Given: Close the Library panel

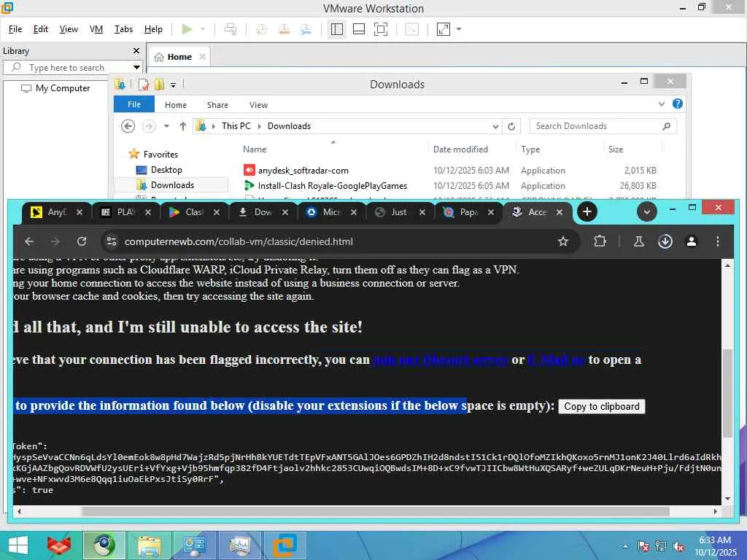Looking at the screenshot, I should tap(136, 50).
